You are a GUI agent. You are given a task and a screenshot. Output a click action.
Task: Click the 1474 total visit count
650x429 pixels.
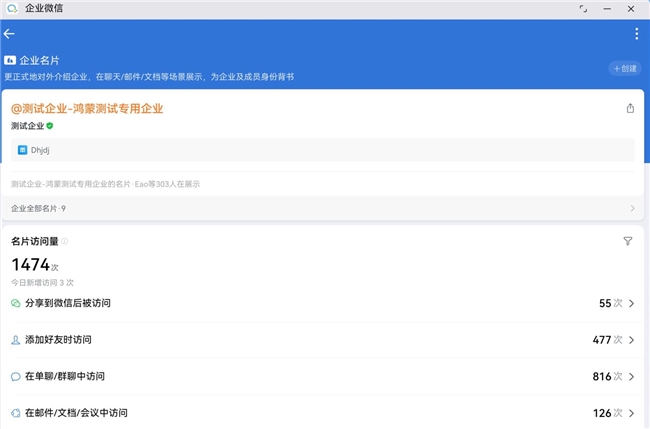pos(31,264)
